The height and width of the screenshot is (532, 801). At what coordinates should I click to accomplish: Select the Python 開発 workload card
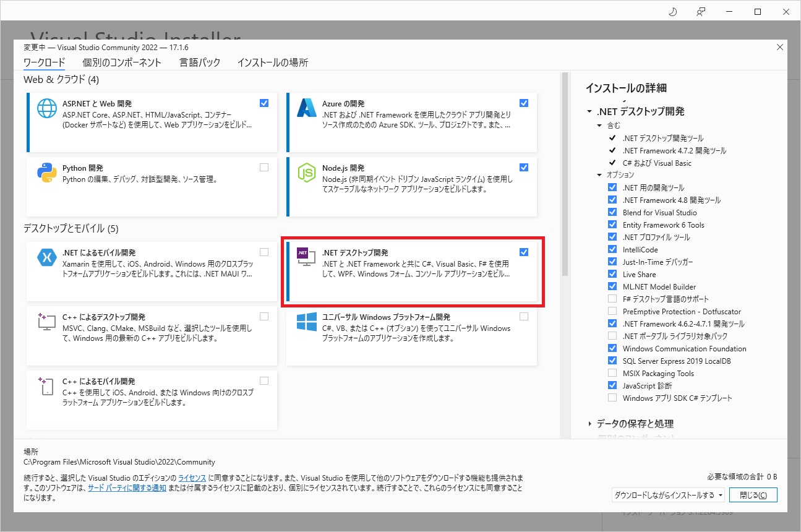coord(152,187)
